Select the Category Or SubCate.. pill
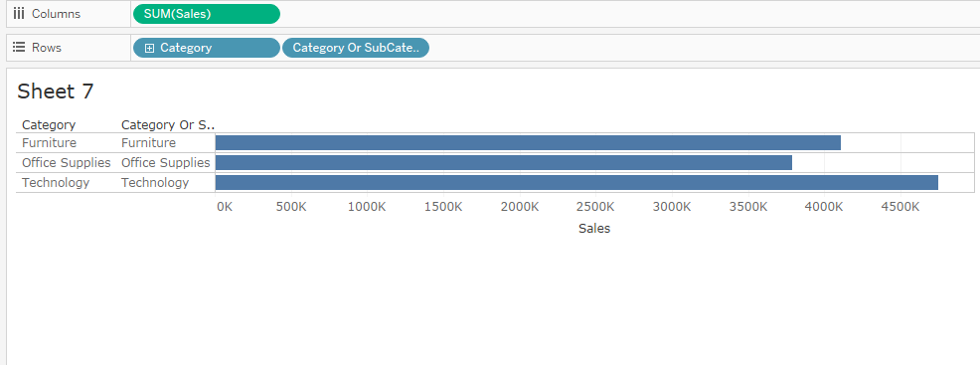980x365 pixels. coord(356,48)
